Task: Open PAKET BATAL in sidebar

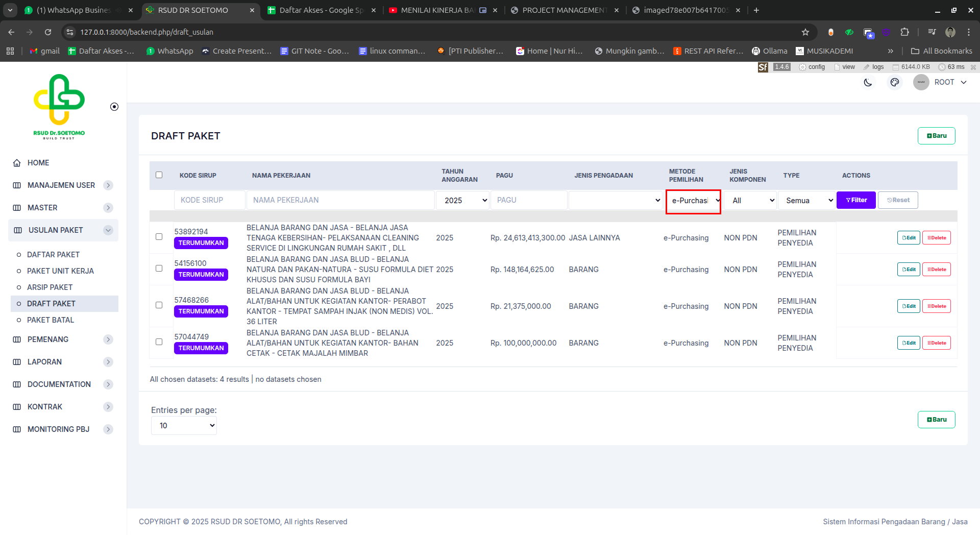Action: [x=51, y=320]
